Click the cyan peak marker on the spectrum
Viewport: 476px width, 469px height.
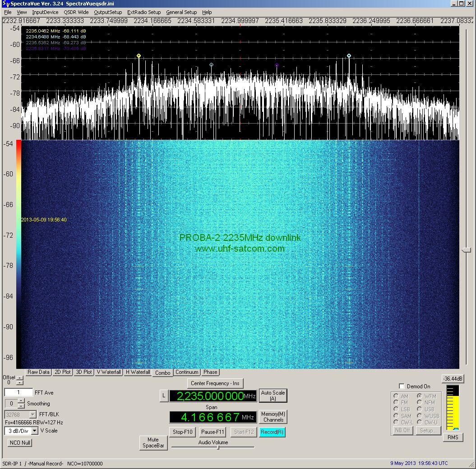(349, 56)
